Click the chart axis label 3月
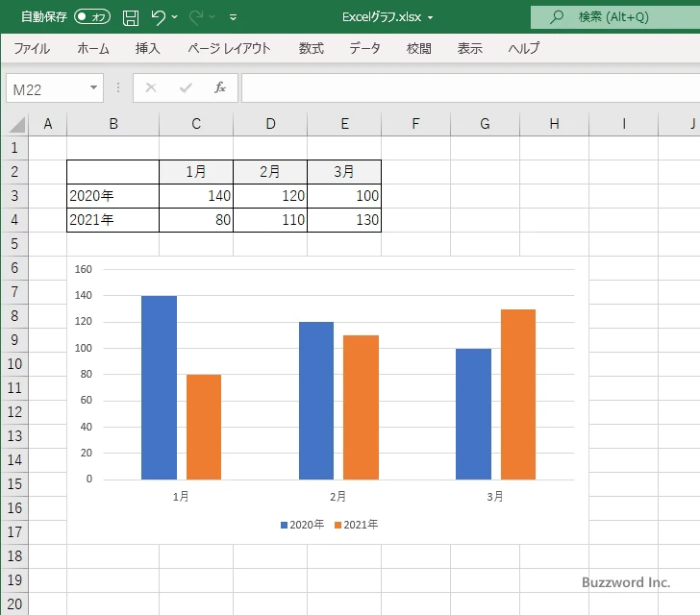Image resolution: width=700 pixels, height=615 pixels. [495, 496]
